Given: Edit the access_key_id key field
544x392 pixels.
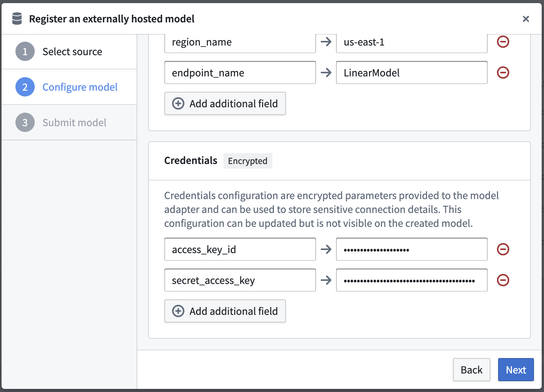Looking at the screenshot, I should click(240, 249).
